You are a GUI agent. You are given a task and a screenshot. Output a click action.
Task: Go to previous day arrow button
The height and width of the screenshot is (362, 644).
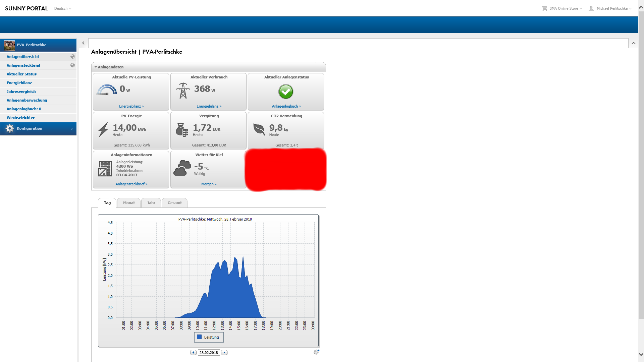[x=193, y=353]
